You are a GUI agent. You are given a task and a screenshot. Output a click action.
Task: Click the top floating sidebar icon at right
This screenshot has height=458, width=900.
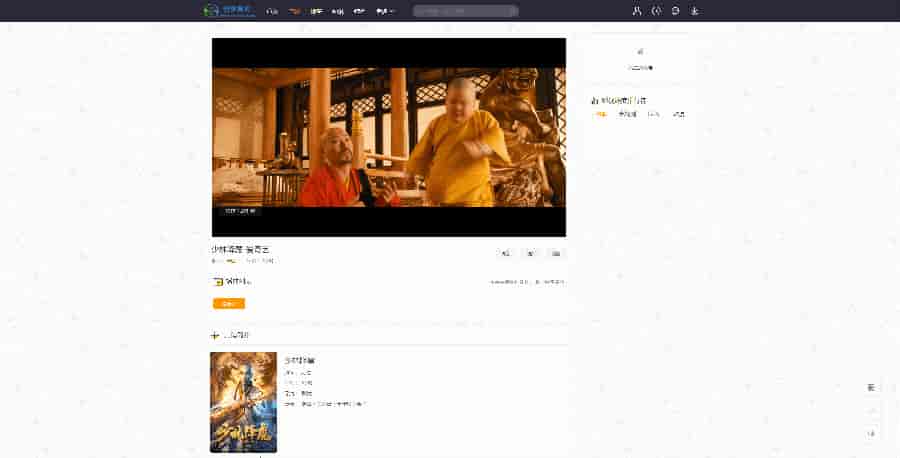point(871,387)
